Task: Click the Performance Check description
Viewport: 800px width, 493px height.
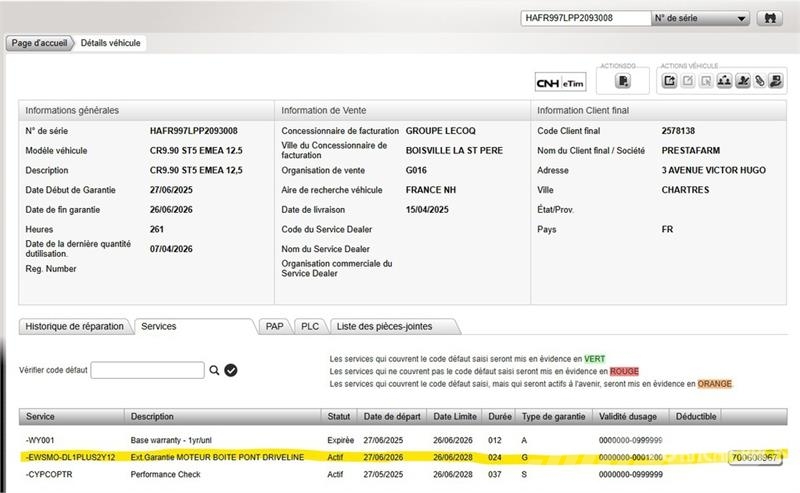Action: (165, 474)
